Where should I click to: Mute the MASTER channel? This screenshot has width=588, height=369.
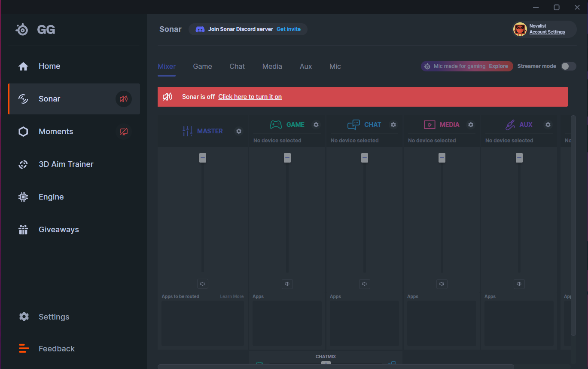[x=203, y=284]
